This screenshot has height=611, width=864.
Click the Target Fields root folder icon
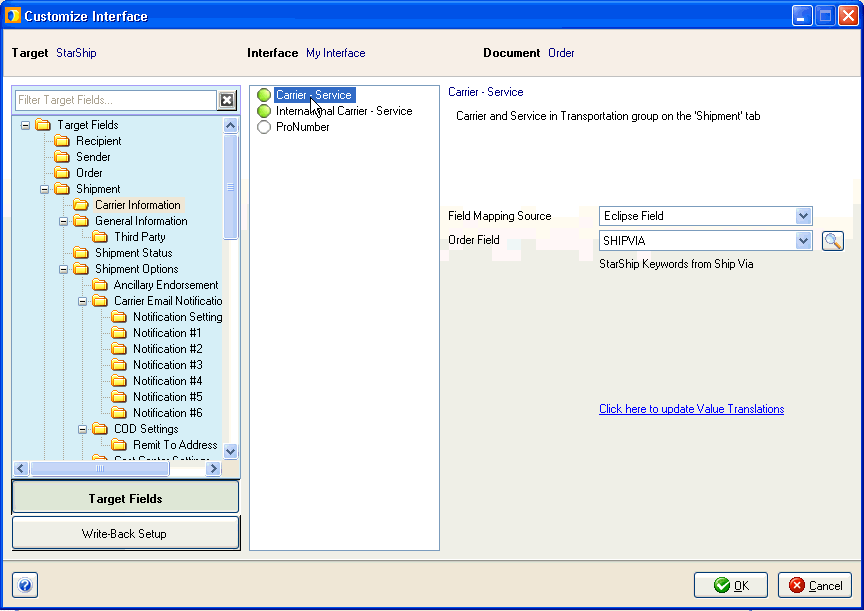[x=43, y=125]
